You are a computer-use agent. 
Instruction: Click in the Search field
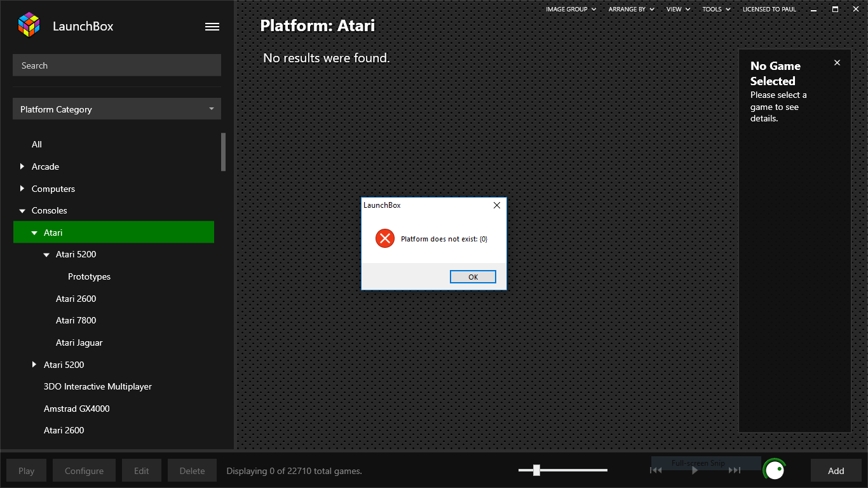[x=117, y=65]
